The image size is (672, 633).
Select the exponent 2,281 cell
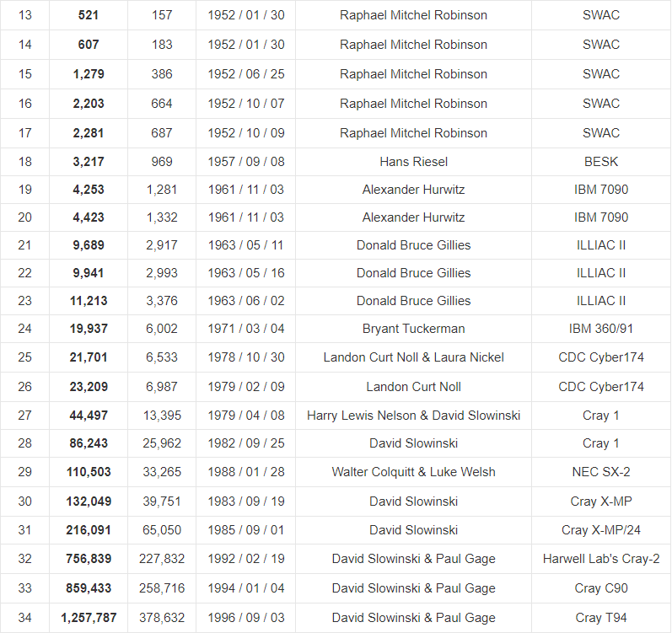(x=89, y=133)
